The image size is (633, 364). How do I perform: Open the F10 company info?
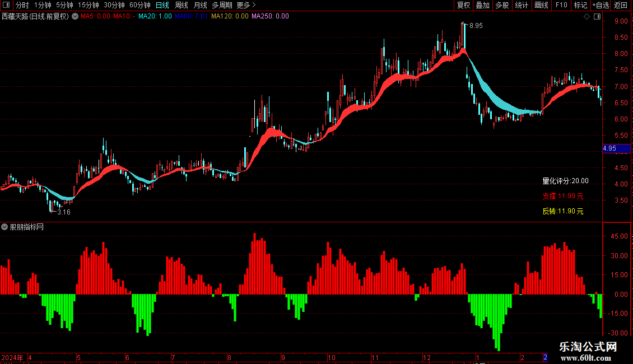(561, 5)
